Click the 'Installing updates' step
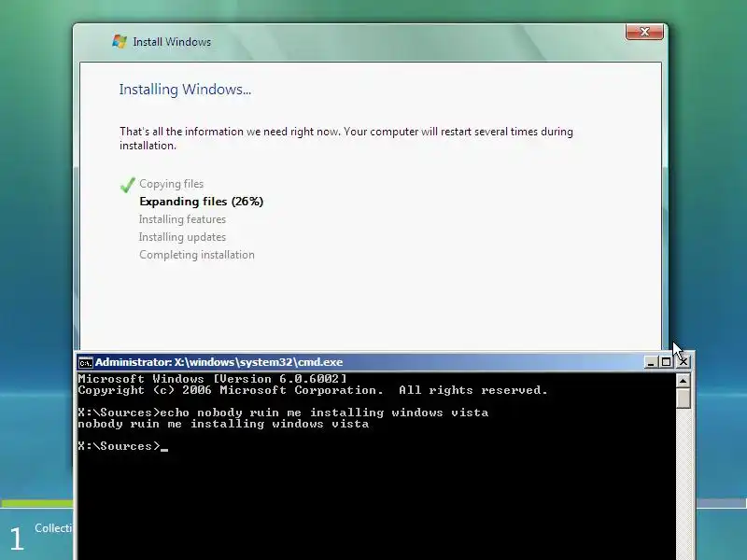The height and width of the screenshot is (560, 747). (x=182, y=237)
